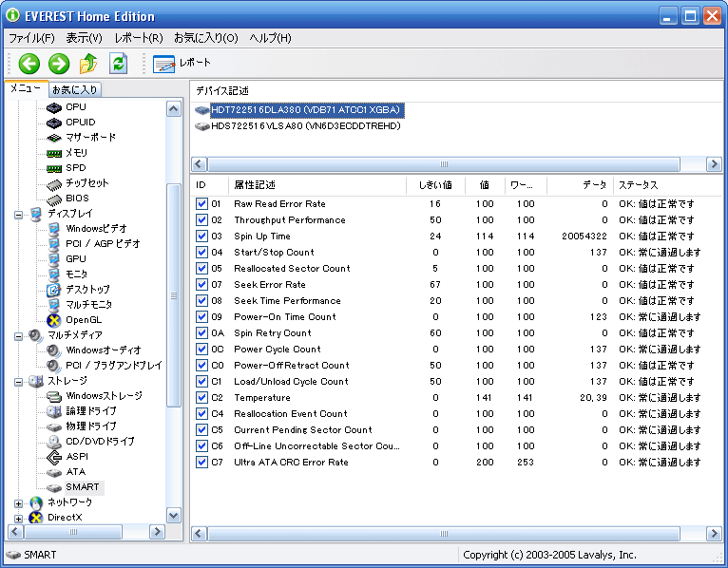The height and width of the screenshot is (568, 728).
Task: Go forward with the green right arrow
Action: coord(59,64)
